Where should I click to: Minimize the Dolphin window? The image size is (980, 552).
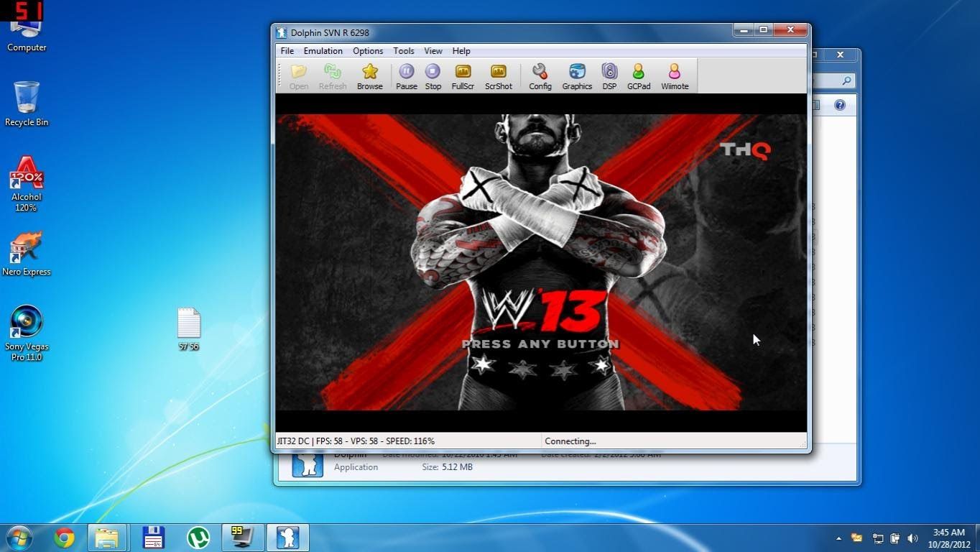[744, 29]
